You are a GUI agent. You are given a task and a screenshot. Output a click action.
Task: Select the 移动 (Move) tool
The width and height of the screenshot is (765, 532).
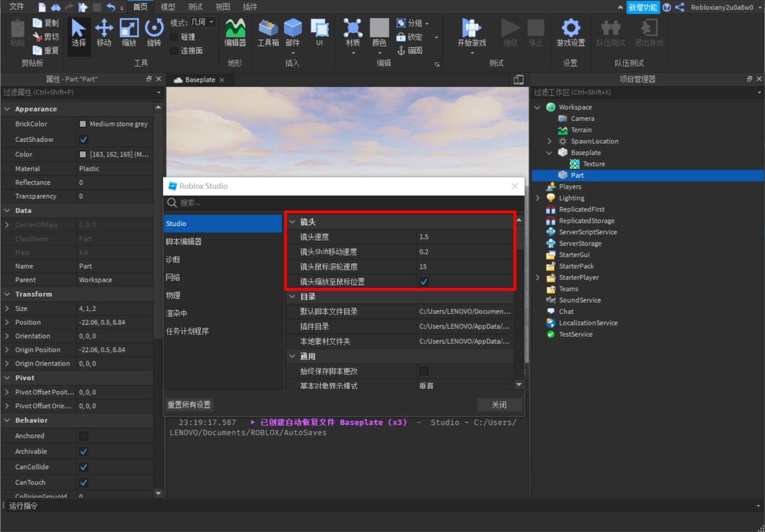[x=104, y=32]
